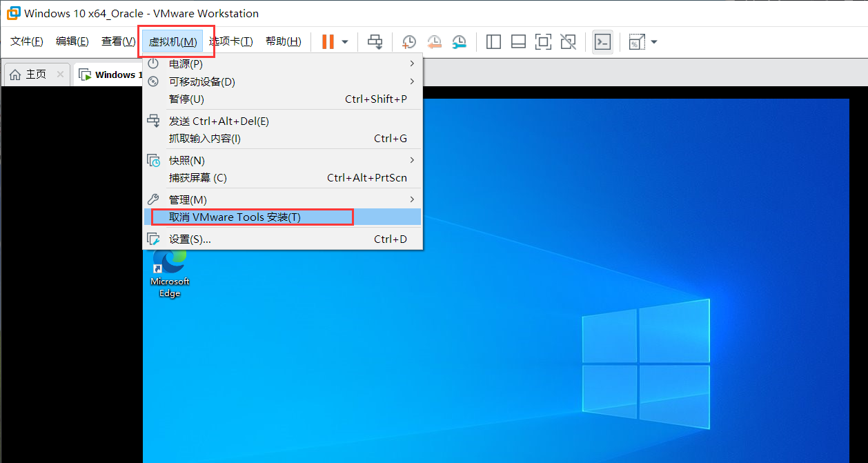Select the Windows 10 VM tab
The width and height of the screenshot is (868, 463).
(107, 75)
